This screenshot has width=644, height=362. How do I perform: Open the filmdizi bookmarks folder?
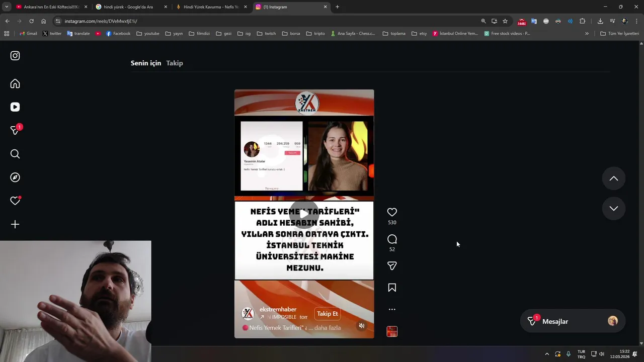199,34
